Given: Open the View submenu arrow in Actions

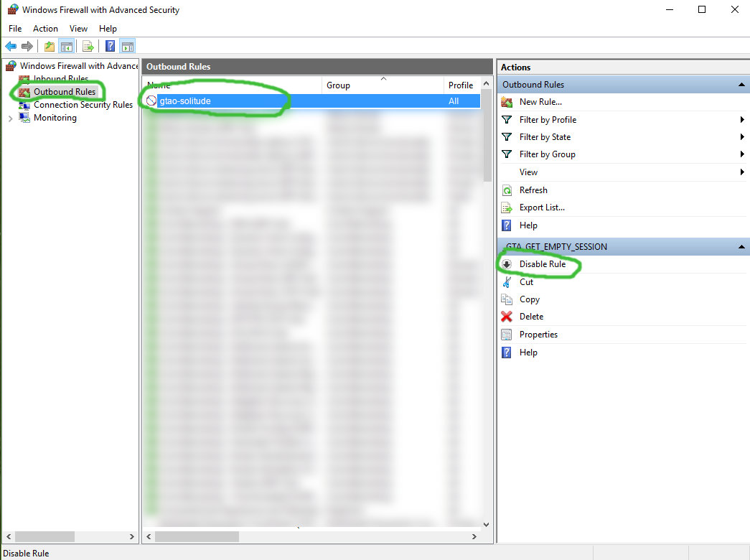Looking at the screenshot, I should [742, 172].
